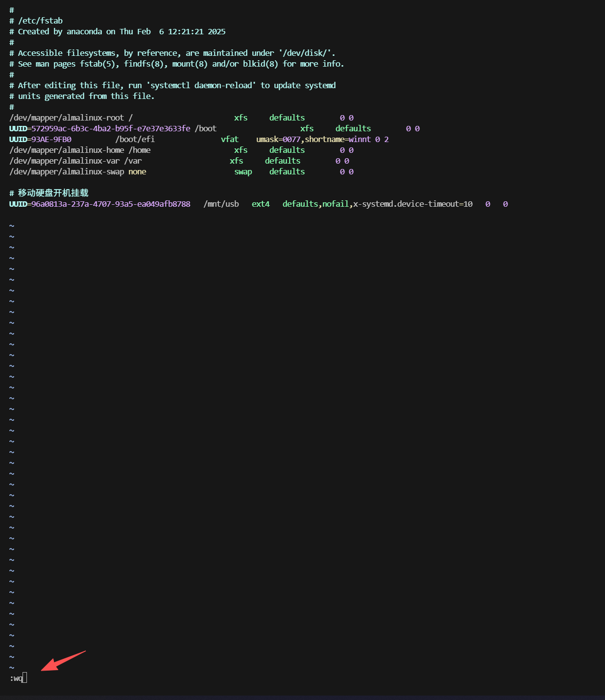Click the vfat filesystem type

(229, 139)
